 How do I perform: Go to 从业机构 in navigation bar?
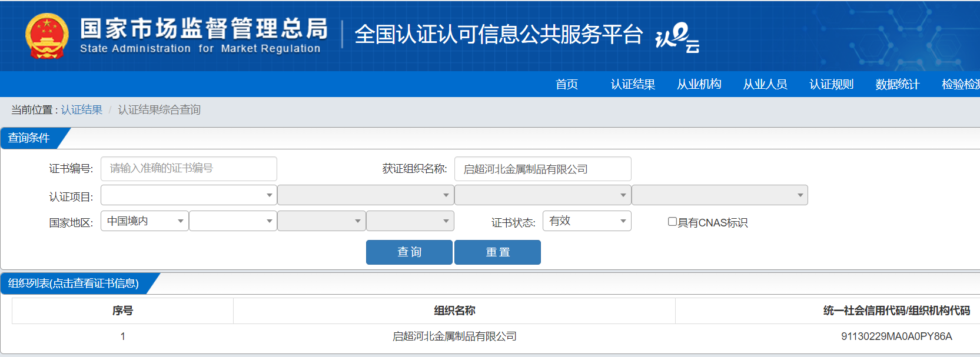[699, 84]
